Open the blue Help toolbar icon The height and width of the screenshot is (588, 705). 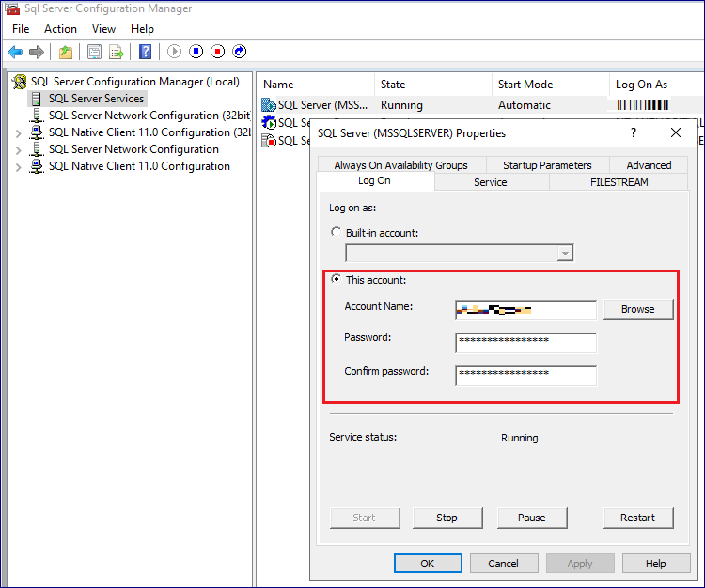click(x=145, y=52)
